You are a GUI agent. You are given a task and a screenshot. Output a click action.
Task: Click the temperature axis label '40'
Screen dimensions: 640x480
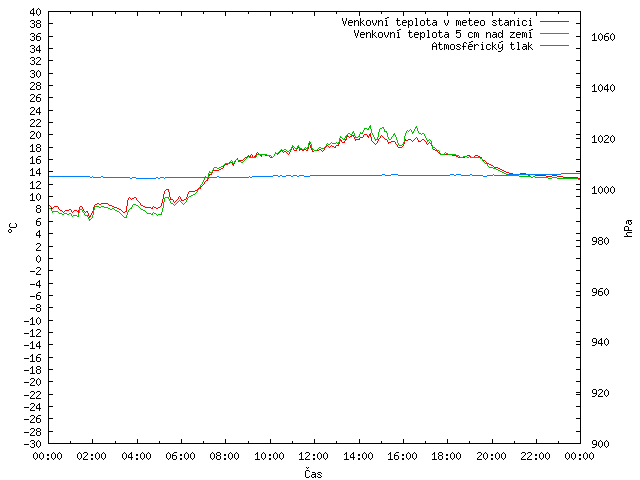pos(36,12)
